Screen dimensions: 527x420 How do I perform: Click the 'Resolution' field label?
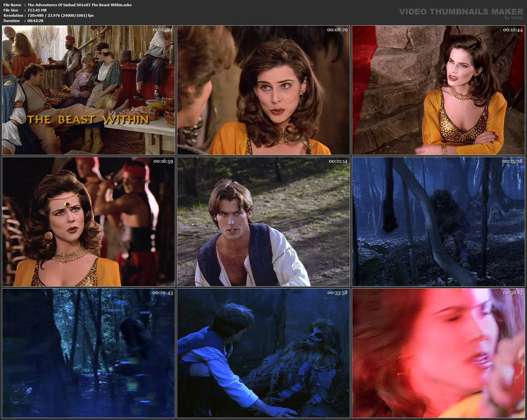click(x=13, y=15)
